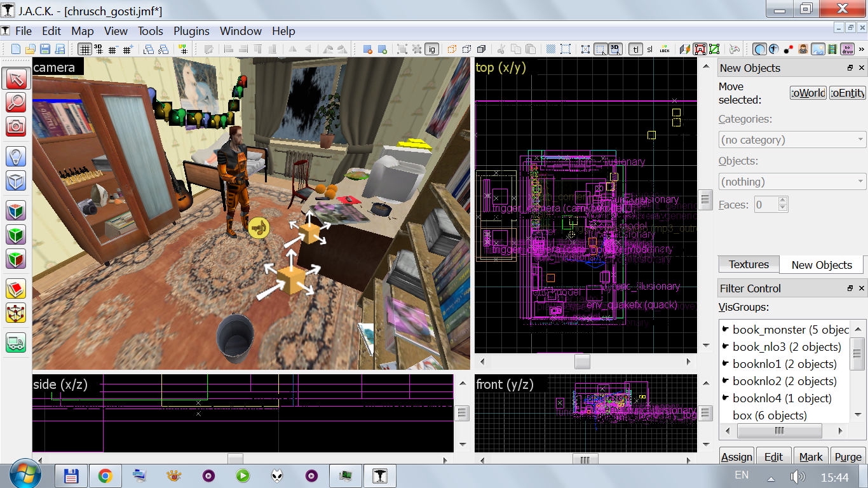The width and height of the screenshot is (868, 488).
Task: Click the toWorld button
Action: (808, 93)
